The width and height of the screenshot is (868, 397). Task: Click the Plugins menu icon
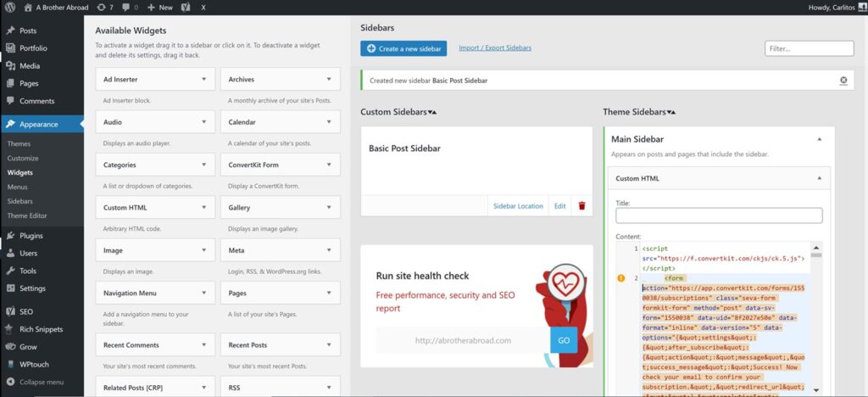[10, 235]
